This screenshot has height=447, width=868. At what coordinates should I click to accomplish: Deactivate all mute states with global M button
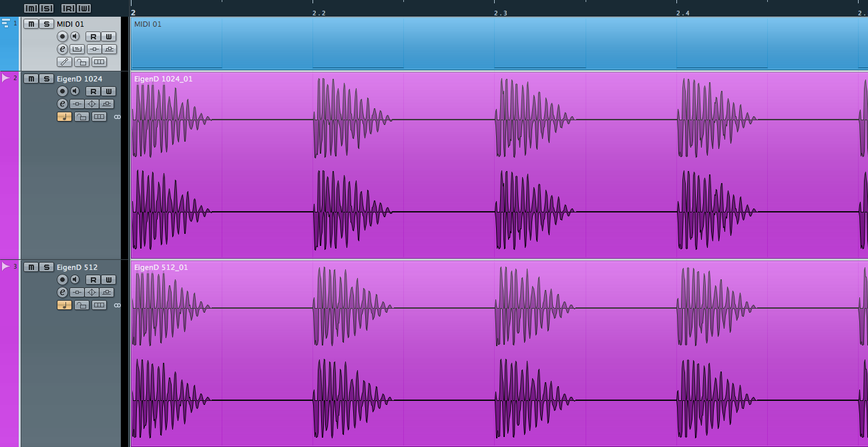[x=31, y=8]
